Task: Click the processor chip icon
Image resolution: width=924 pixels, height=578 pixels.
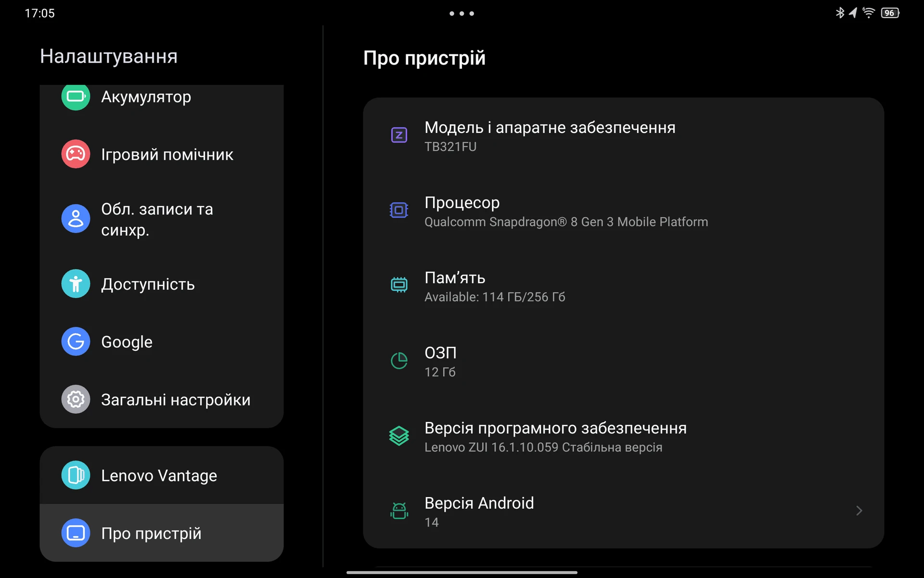Action: click(399, 210)
